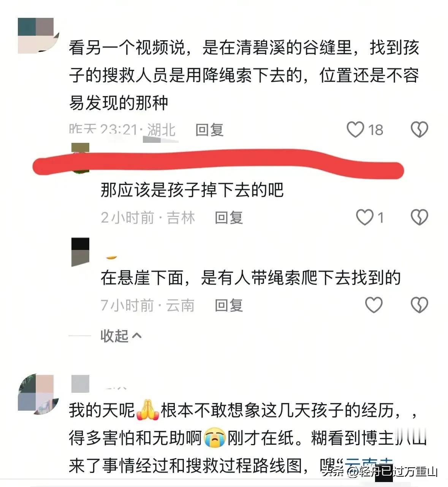Reply to the Yunnan comment via 回复
The width and height of the screenshot is (448, 487).
[229, 305]
